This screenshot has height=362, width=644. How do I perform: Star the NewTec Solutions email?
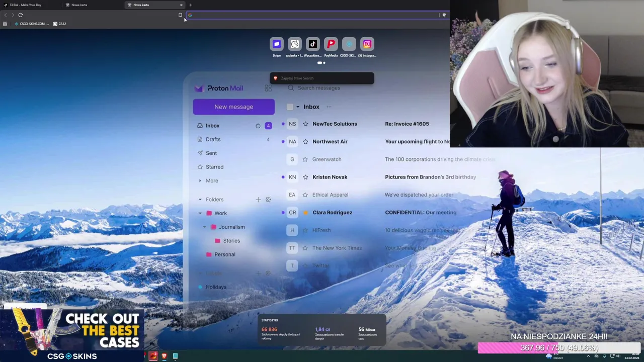click(305, 124)
